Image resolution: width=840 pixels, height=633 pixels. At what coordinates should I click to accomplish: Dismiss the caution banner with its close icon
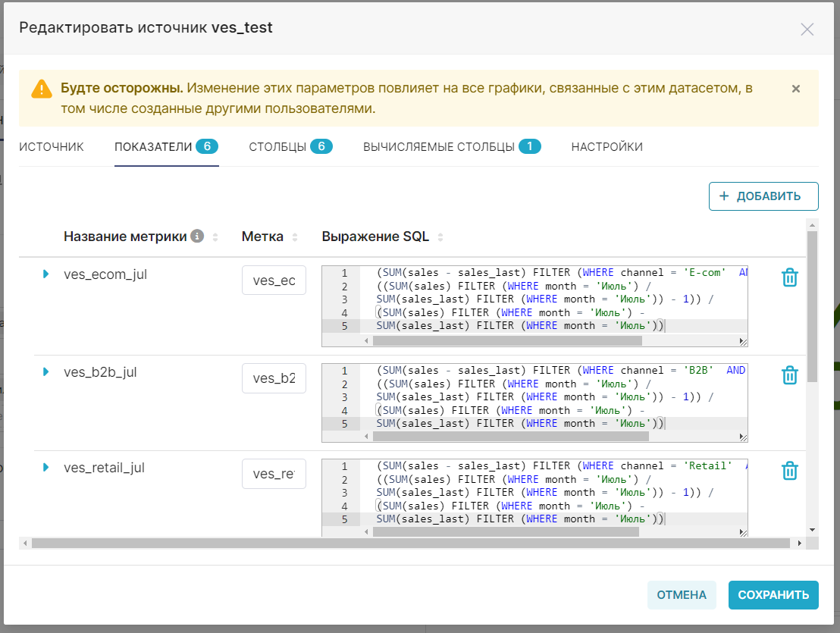click(x=795, y=89)
